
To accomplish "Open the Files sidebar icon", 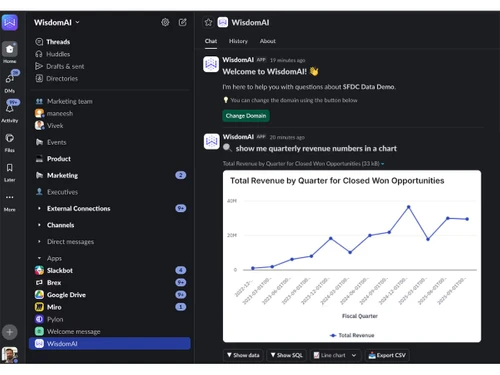I will (x=10, y=138).
